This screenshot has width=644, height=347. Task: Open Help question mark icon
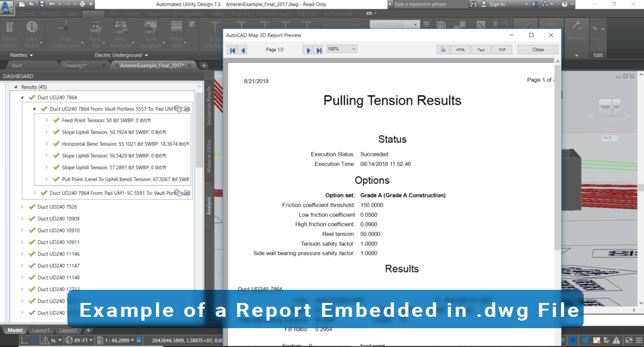tap(564, 4)
